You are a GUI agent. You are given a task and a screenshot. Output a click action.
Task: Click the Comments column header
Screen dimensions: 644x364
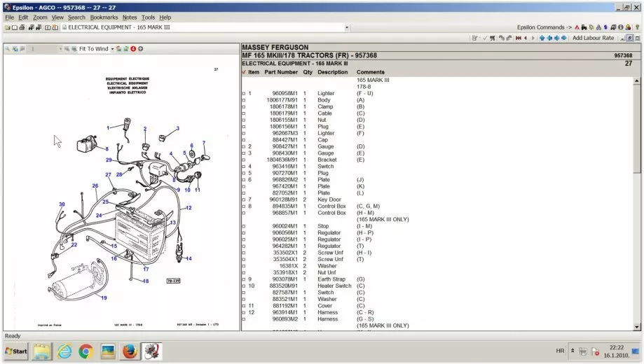click(371, 72)
